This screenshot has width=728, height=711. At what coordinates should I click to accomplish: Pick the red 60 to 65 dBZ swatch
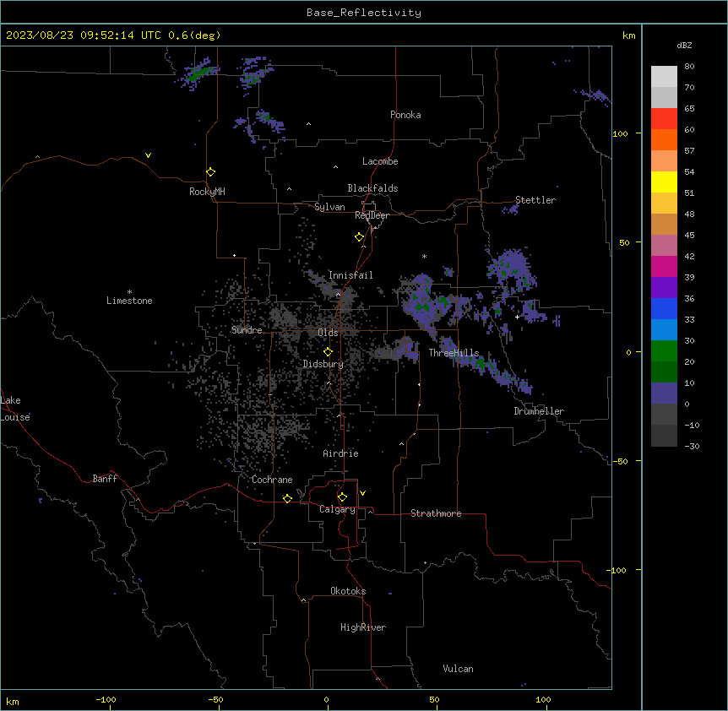pyautogui.click(x=664, y=118)
